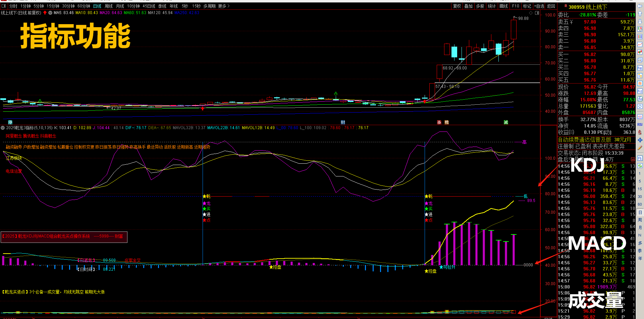Click the up arrow icon in right sidebar
Viewport: 644px width, 319px height.
point(640,14)
